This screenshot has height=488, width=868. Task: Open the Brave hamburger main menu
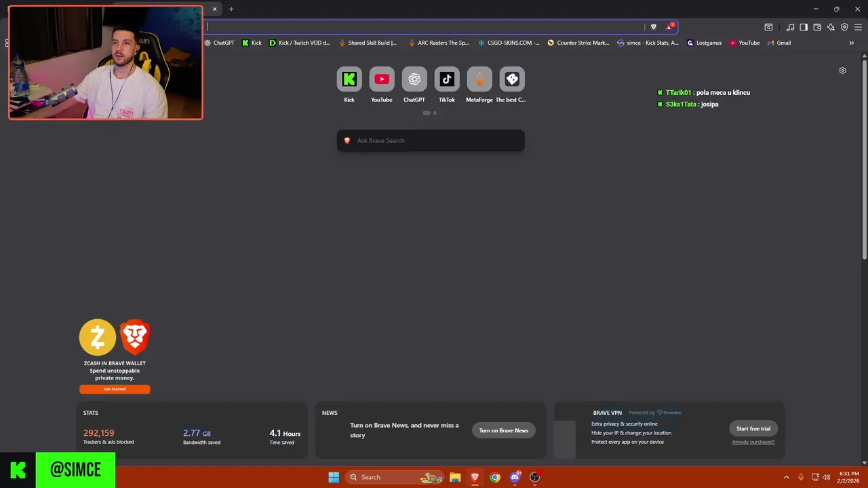(858, 27)
